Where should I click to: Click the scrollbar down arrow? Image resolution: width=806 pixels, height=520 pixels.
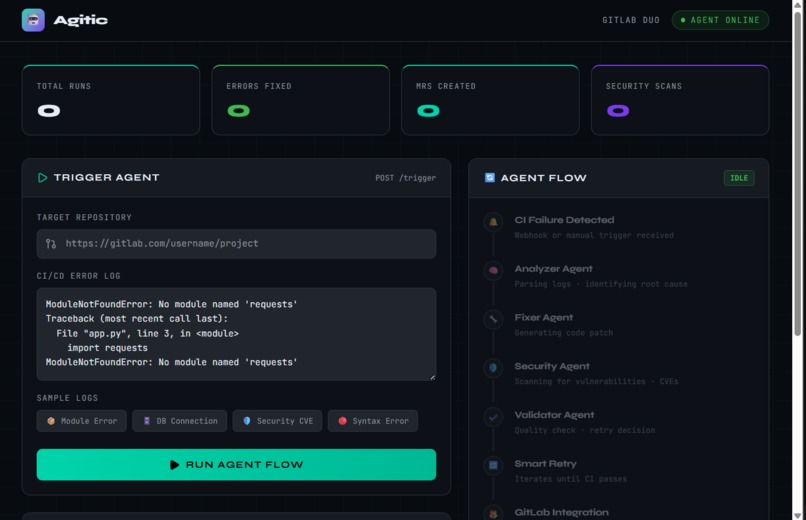[798, 515]
